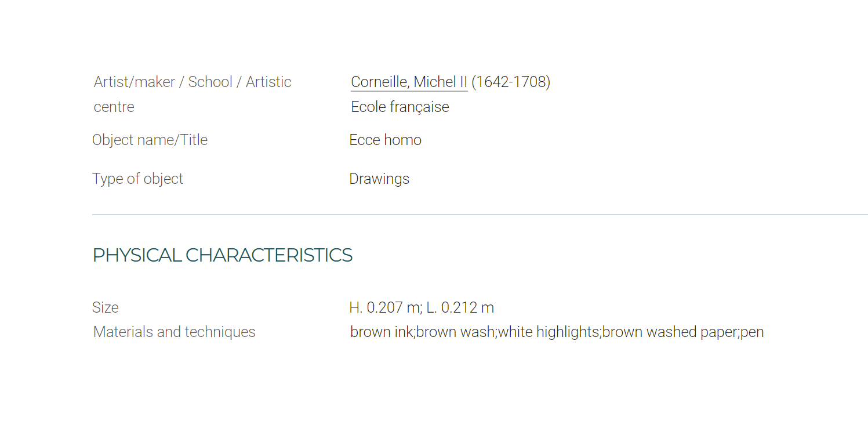Image resolution: width=868 pixels, height=435 pixels.
Task: Click the height value H. 0.207 m
Action: point(385,307)
